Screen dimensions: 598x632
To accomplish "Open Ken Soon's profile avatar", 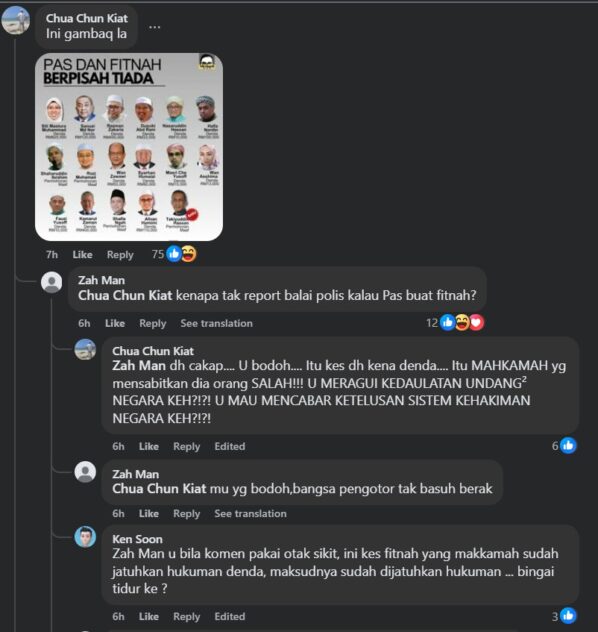I will (x=85, y=537).
